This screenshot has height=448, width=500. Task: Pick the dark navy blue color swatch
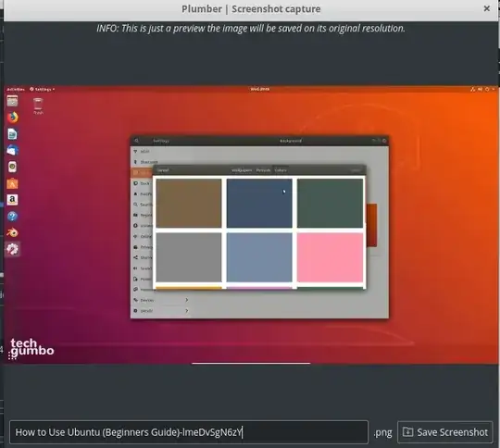259,203
